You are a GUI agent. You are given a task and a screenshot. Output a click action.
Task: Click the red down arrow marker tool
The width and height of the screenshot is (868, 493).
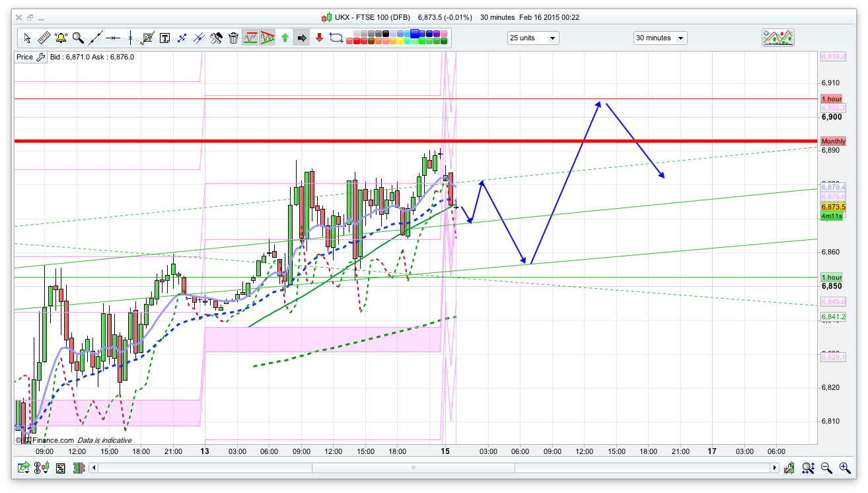(319, 38)
